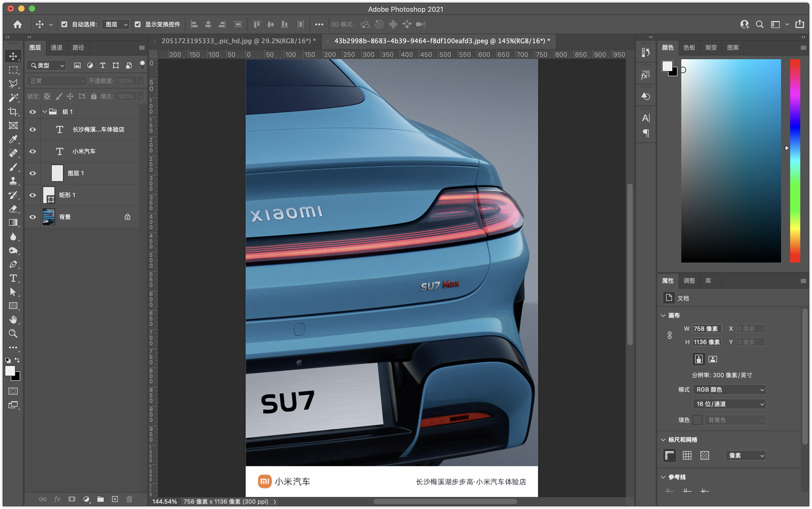Select the Rectangular Marquee tool

pyautogui.click(x=13, y=70)
